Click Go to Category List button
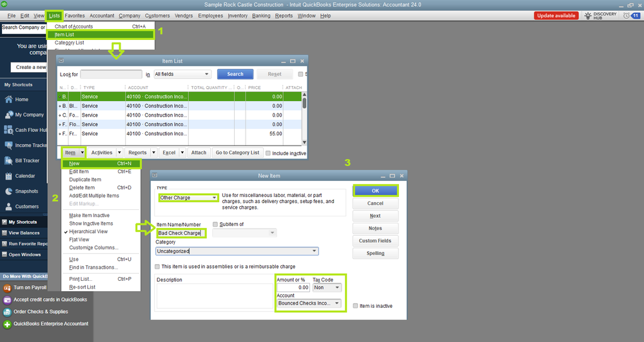Screen dimensions: 644x342 pyautogui.click(x=237, y=153)
